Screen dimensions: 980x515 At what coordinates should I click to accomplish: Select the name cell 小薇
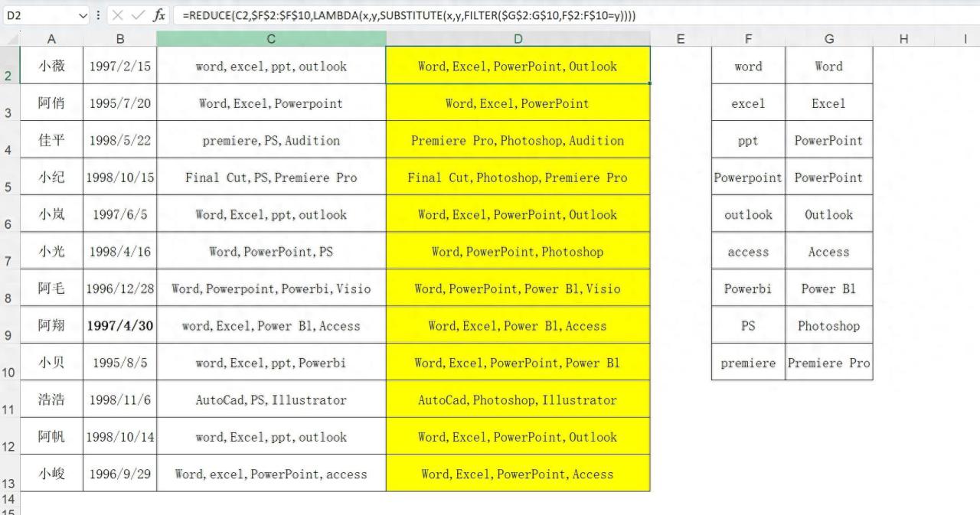tap(51, 66)
